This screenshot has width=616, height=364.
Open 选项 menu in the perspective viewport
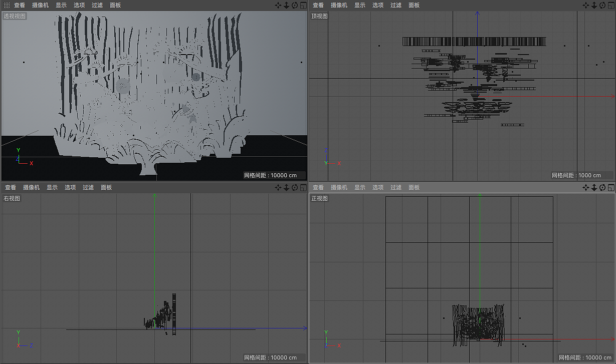(79, 6)
